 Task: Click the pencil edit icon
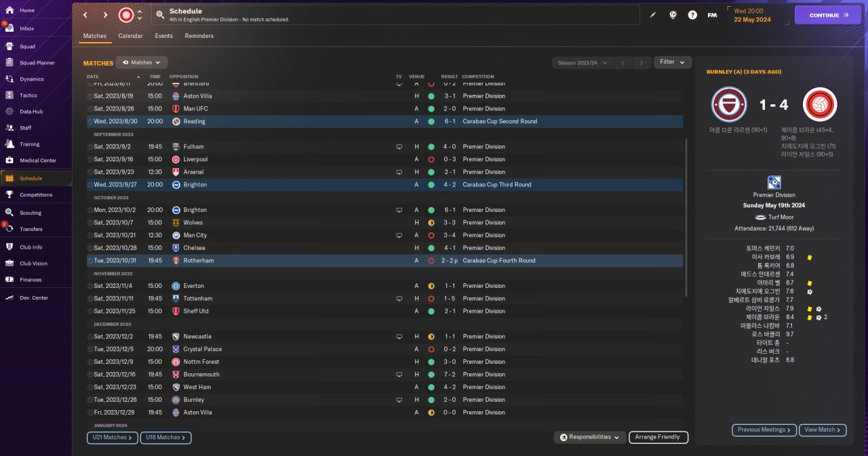[653, 15]
